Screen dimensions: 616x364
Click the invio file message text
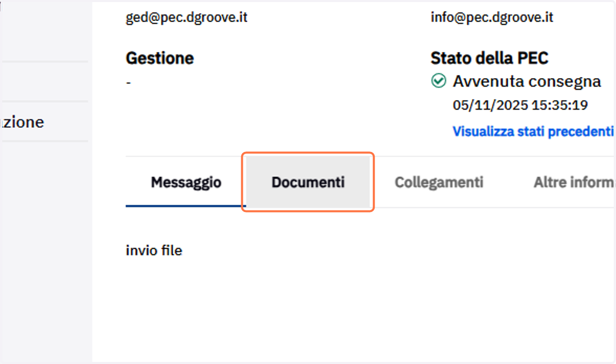point(154,251)
